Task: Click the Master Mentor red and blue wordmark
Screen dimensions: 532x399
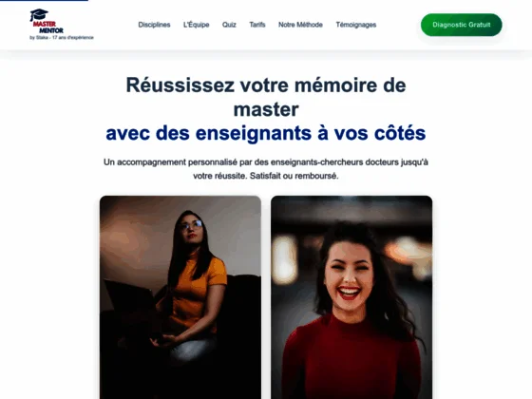Action: tap(47, 28)
